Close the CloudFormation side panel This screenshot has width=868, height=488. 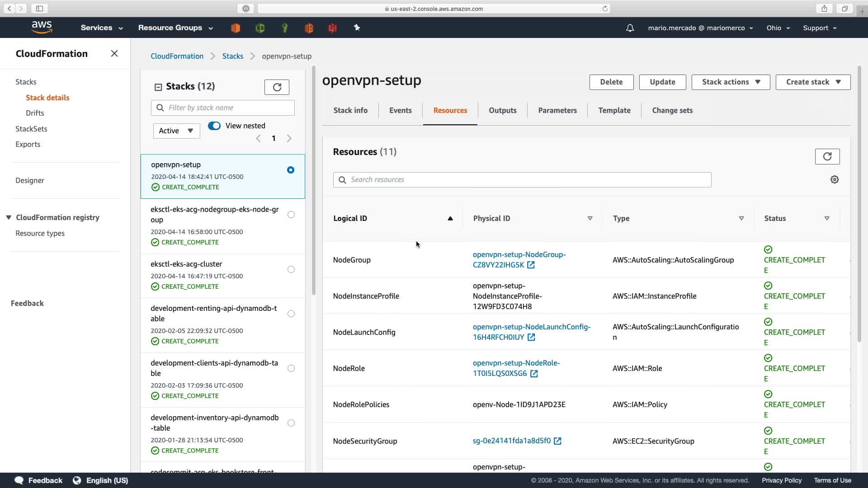tap(114, 54)
